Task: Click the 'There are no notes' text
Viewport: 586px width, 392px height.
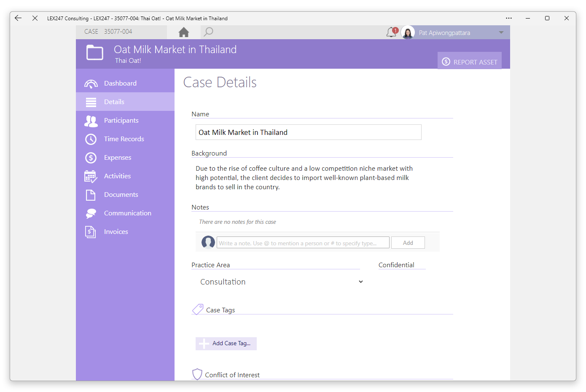Action: tap(237, 222)
